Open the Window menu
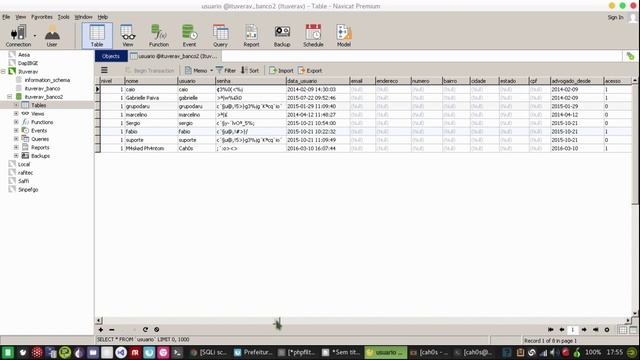Image resolution: width=640 pixels, height=360 pixels. 83,17
